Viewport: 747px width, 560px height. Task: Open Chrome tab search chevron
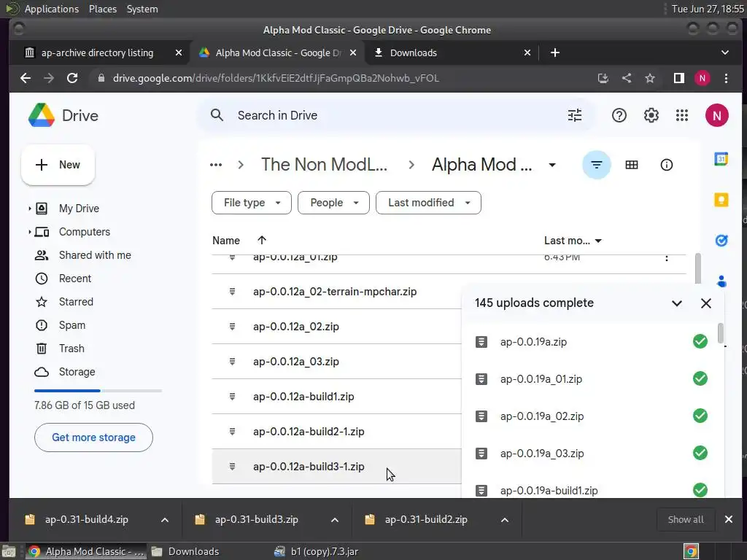coord(724,52)
